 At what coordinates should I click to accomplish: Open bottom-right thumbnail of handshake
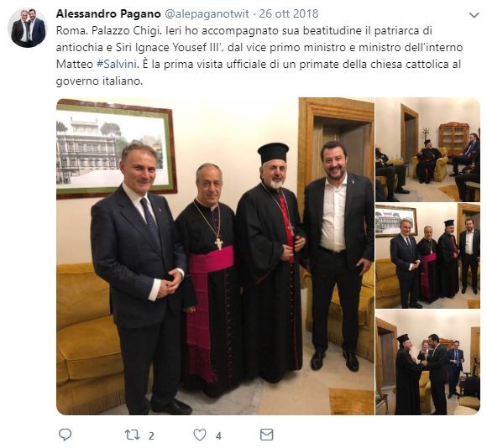click(427, 362)
